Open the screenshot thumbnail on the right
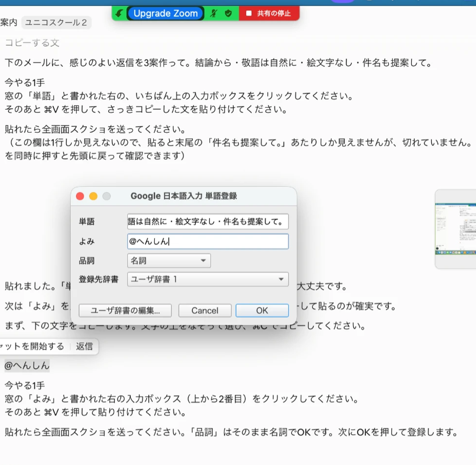Viewport: 476px width, 465px height. click(x=455, y=229)
